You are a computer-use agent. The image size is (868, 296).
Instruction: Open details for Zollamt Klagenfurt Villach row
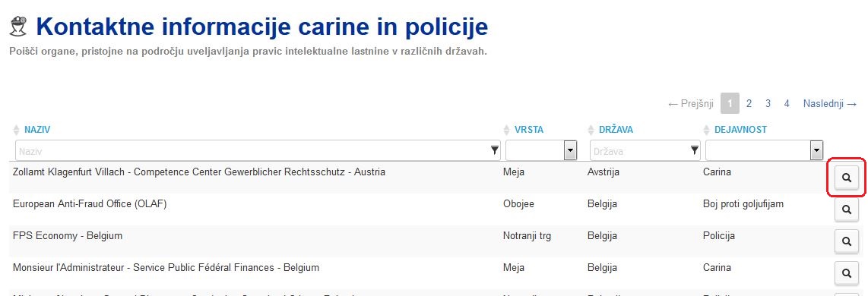(847, 178)
